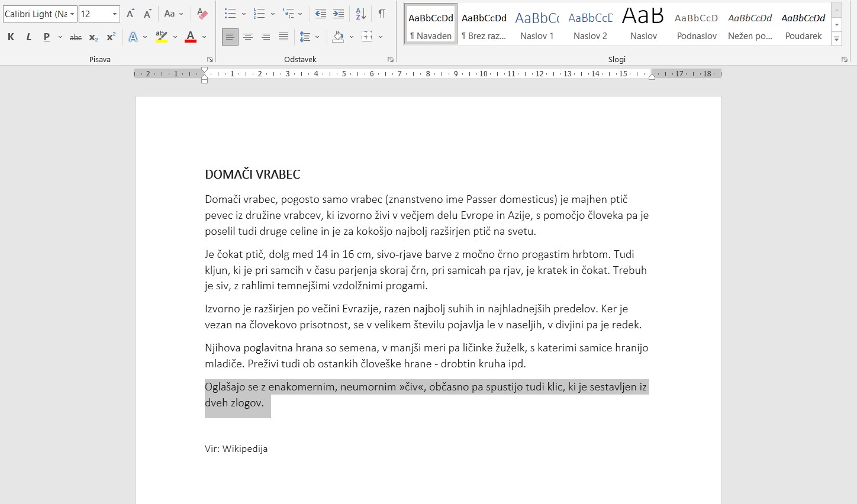Screen dimensions: 857x504
Task: Increase font size
Action: coord(130,14)
